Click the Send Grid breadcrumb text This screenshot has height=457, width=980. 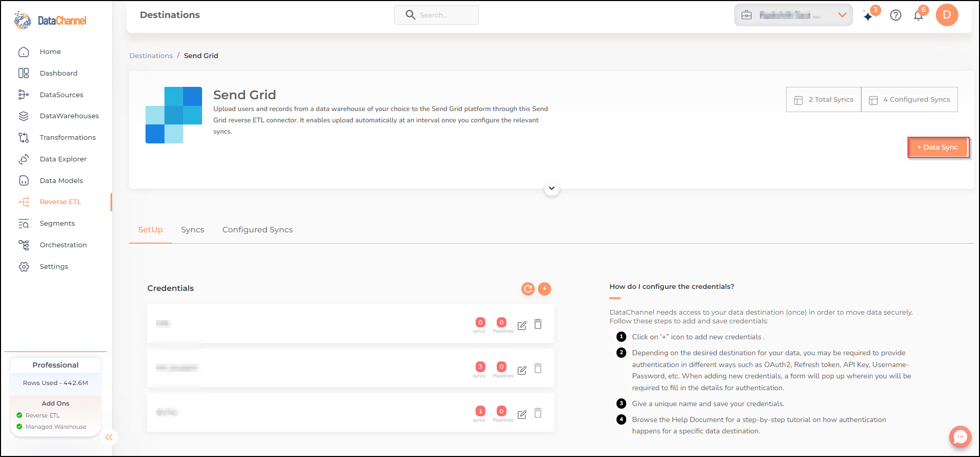[201, 56]
